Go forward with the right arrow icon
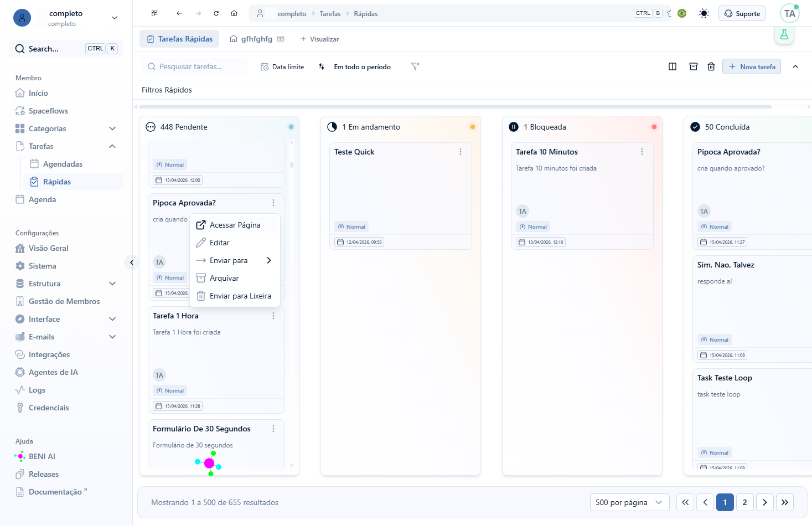The width and height of the screenshot is (812, 525). click(198, 13)
